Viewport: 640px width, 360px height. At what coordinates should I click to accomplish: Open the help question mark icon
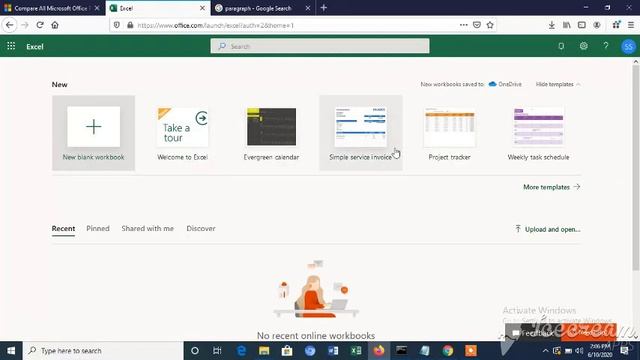[606, 46]
